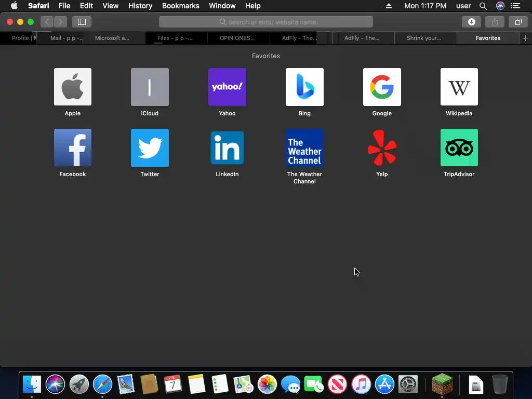
Task: Open Spotlight search in menu bar
Action: pyautogui.click(x=483, y=6)
